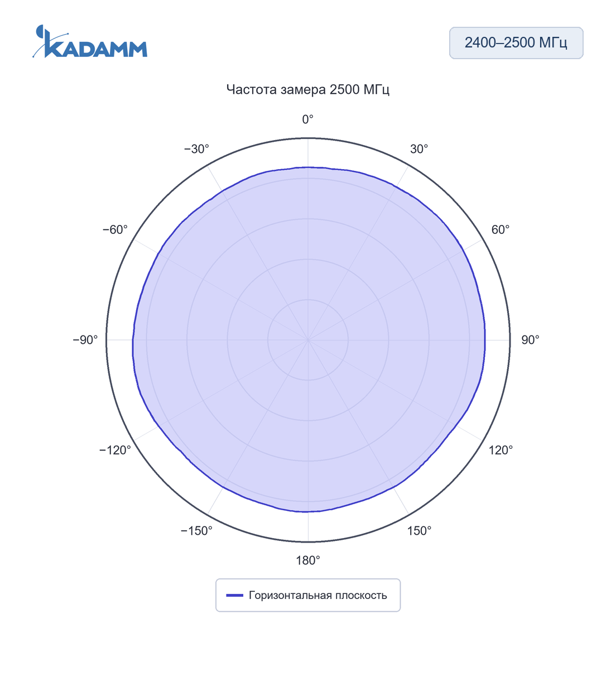The image size is (616, 676).
Task: Click the −30° angle label
Action: (196, 149)
